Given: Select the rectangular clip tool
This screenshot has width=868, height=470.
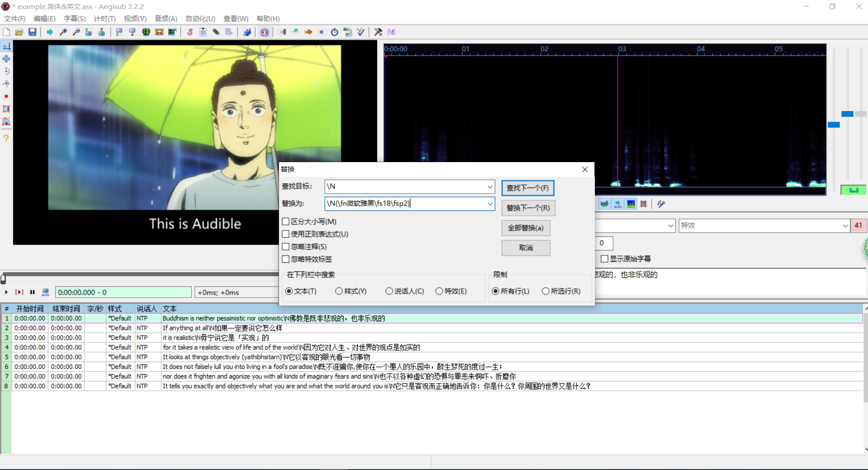Looking at the screenshot, I should click(6, 109).
